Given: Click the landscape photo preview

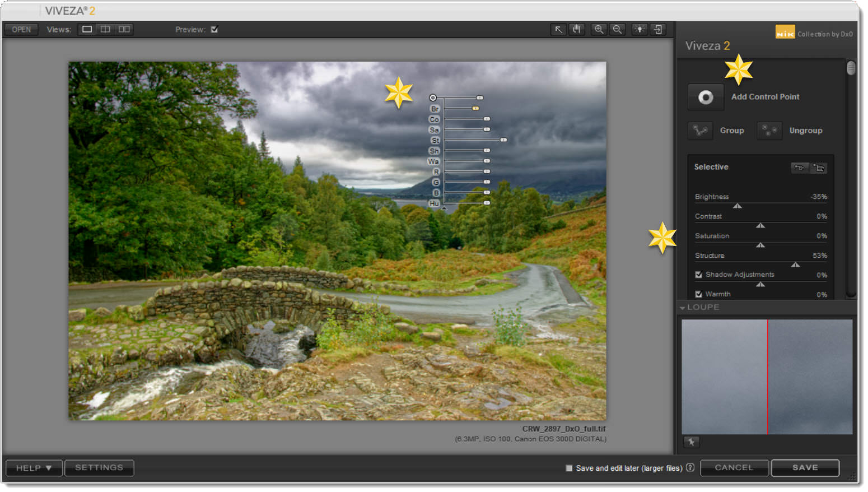Looking at the screenshot, I should pos(337,241).
